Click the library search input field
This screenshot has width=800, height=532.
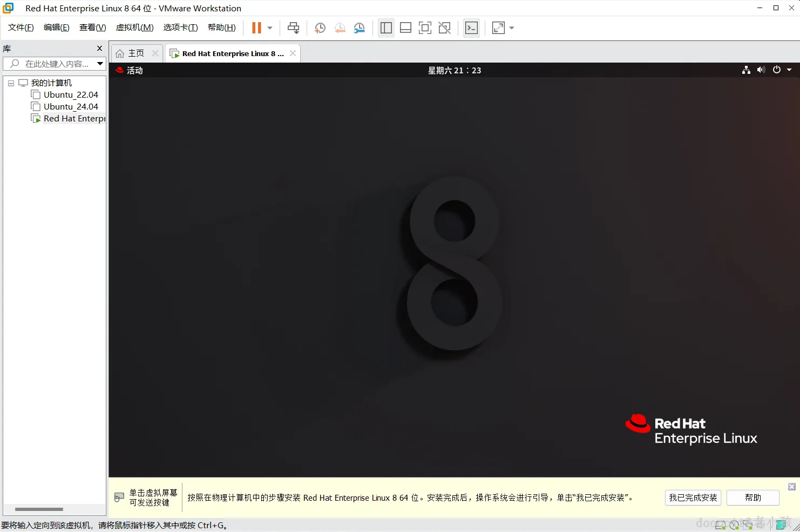[54, 64]
